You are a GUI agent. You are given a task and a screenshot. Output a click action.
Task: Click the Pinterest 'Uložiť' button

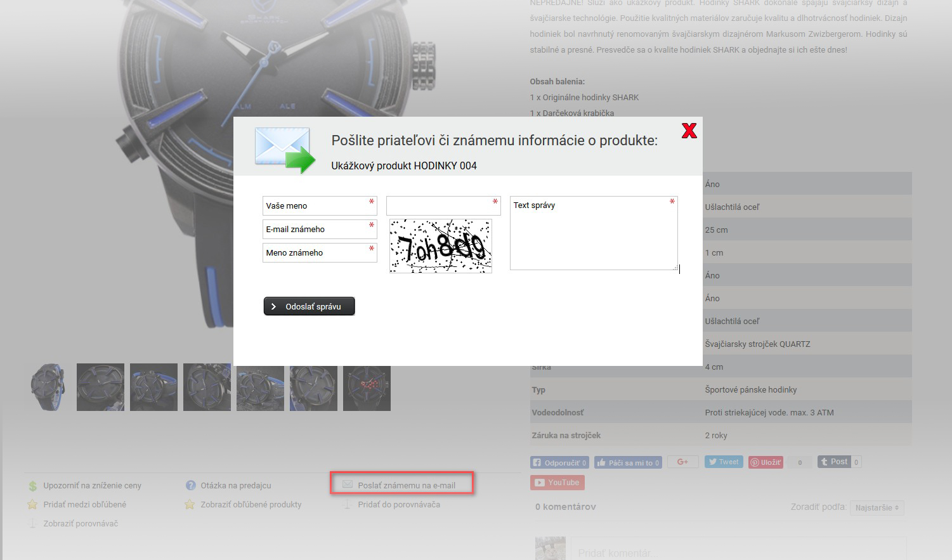click(766, 462)
